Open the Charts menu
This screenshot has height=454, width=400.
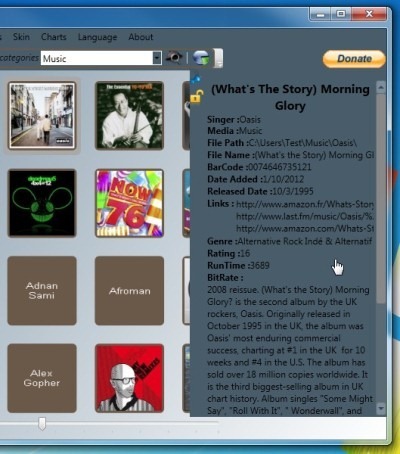pyautogui.click(x=54, y=37)
